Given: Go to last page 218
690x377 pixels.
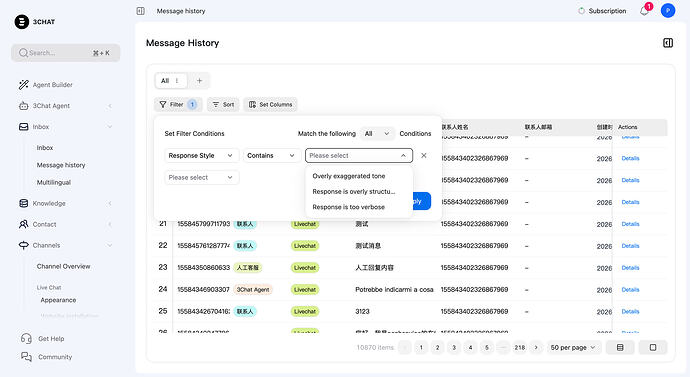Looking at the screenshot, I should [x=520, y=348].
